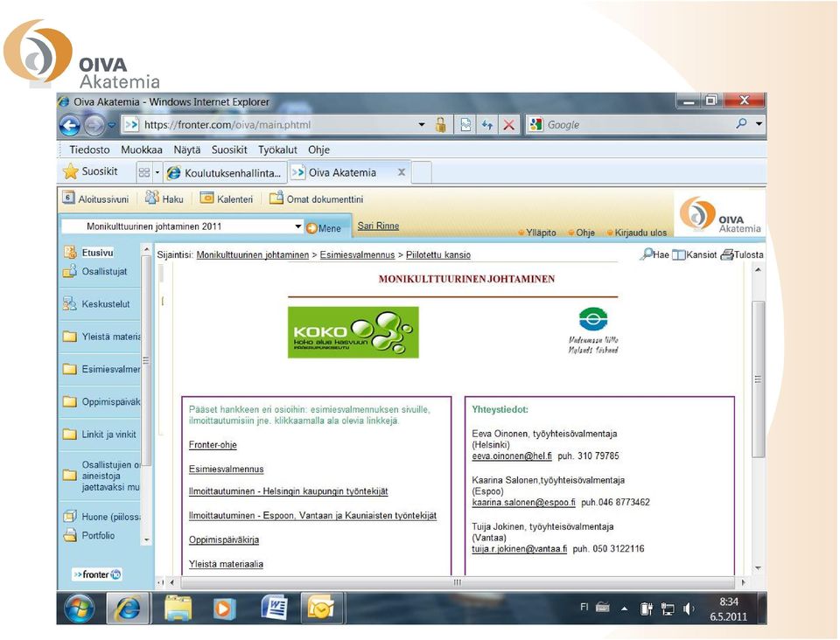Open Osallistujien omia aineistoja sidebar folder
840x640 pixels.
click(x=101, y=476)
